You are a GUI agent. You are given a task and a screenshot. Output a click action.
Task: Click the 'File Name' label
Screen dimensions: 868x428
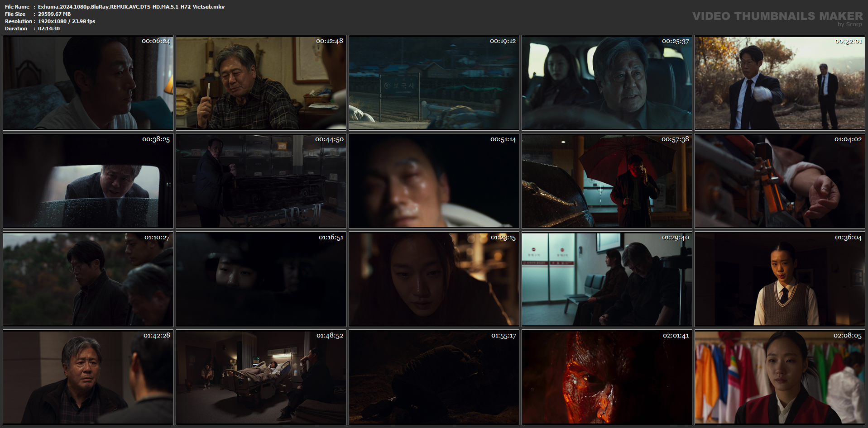tap(17, 7)
